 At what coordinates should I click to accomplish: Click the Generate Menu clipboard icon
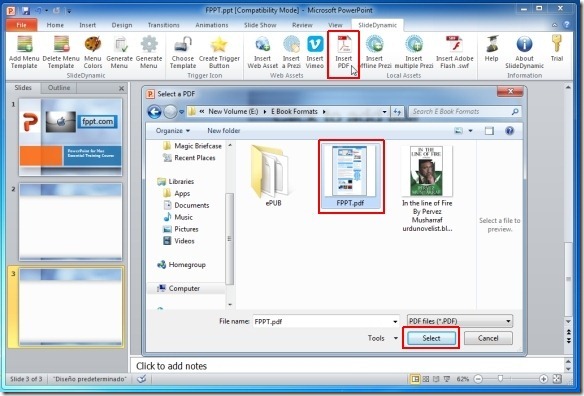pos(120,44)
